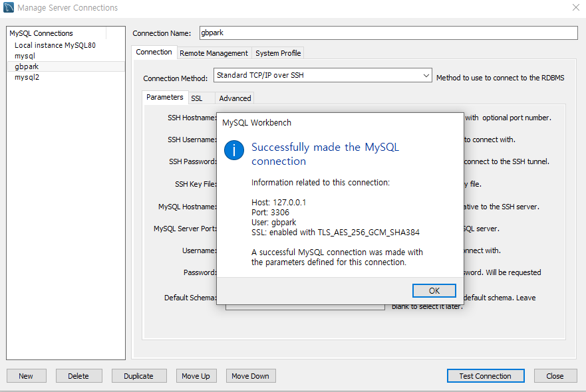Click the Default Schema input field

pos(305,306)
